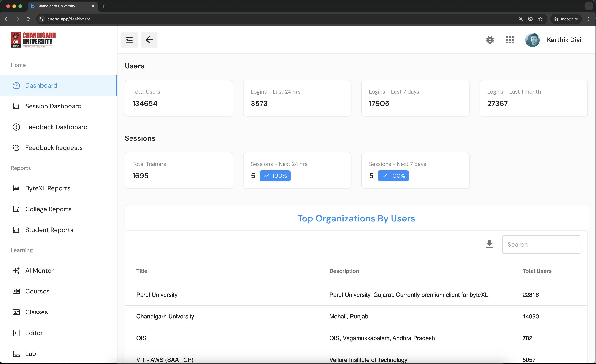
Task: Click the eye-slash tracking protection icon
Action: pos(530,19)
